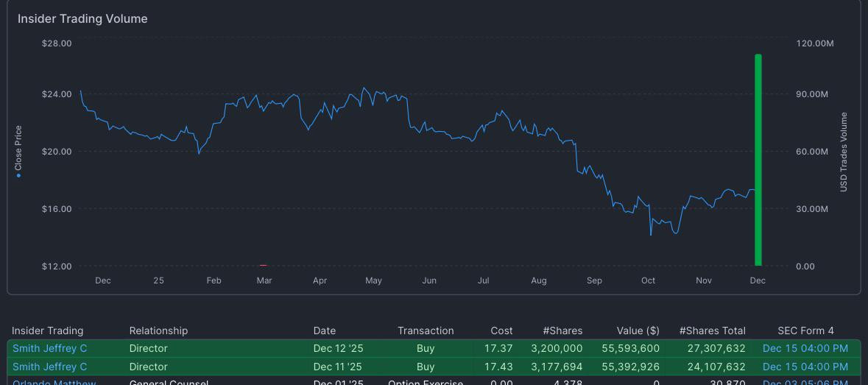Open the Orlando Matthew insider link
868x385 pixels.
click(x=54, y=382)
